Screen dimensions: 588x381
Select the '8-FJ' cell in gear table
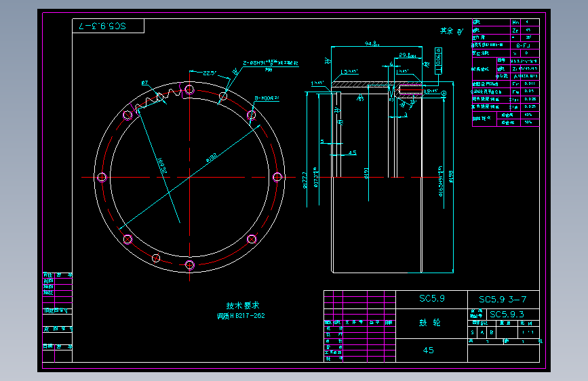[523, 45]
